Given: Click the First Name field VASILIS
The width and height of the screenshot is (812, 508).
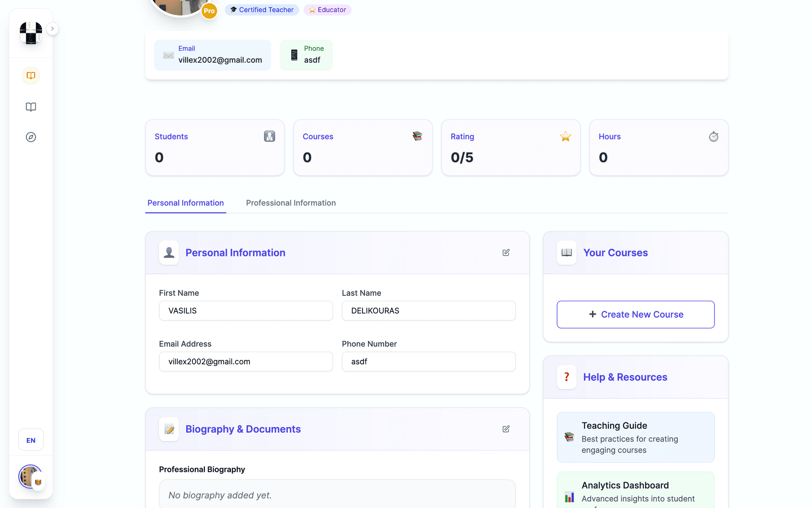Looking at the screenshot, I should click(246, 311).
